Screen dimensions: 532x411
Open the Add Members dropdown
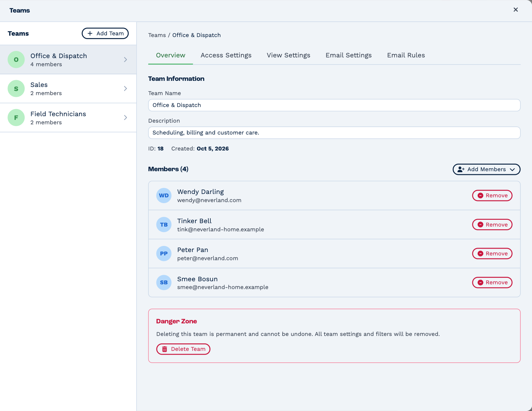click(x=487, y=169)
